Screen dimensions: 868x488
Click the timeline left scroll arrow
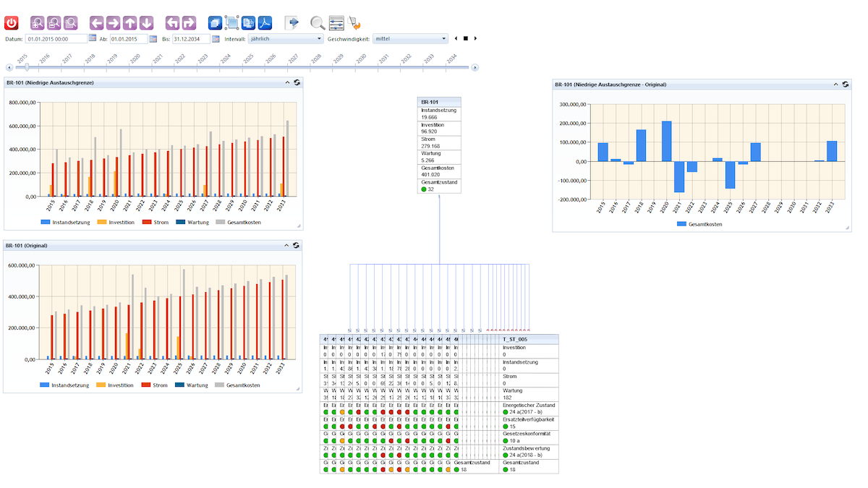tap(9, 67)
